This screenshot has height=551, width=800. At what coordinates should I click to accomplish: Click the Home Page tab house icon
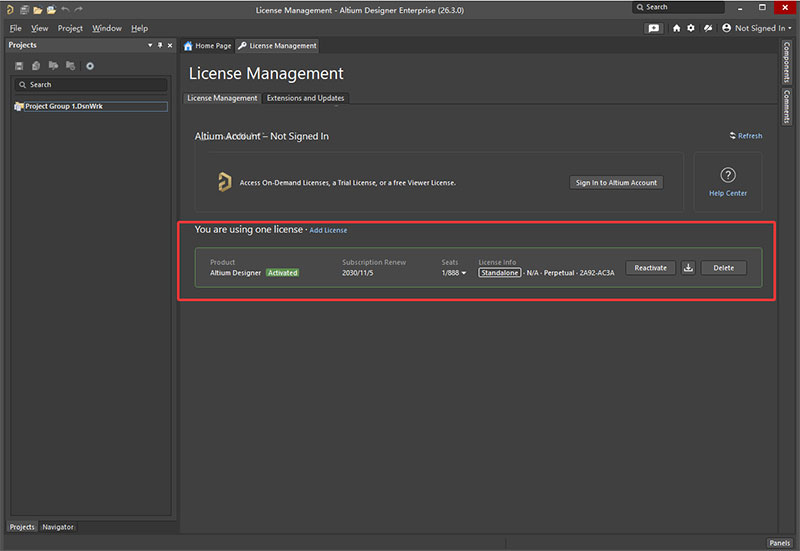pyautogui.click(x=188, y=46)
